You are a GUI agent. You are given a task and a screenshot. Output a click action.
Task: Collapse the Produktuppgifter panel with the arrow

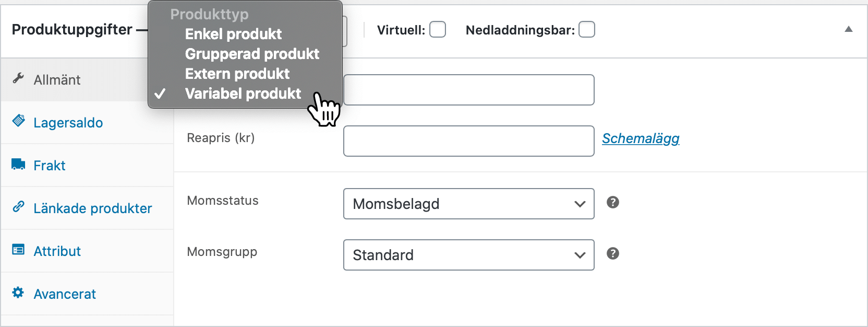click(x=849, y=29)
